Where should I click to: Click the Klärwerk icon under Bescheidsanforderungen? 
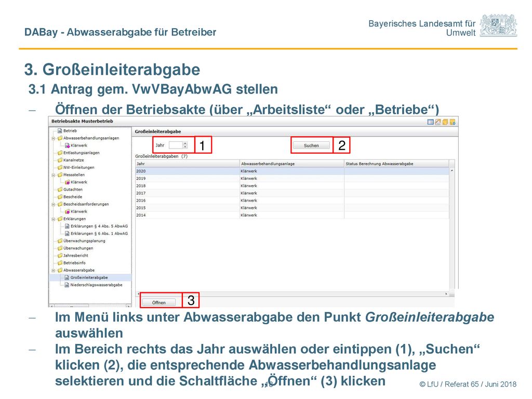click(67, 211)
